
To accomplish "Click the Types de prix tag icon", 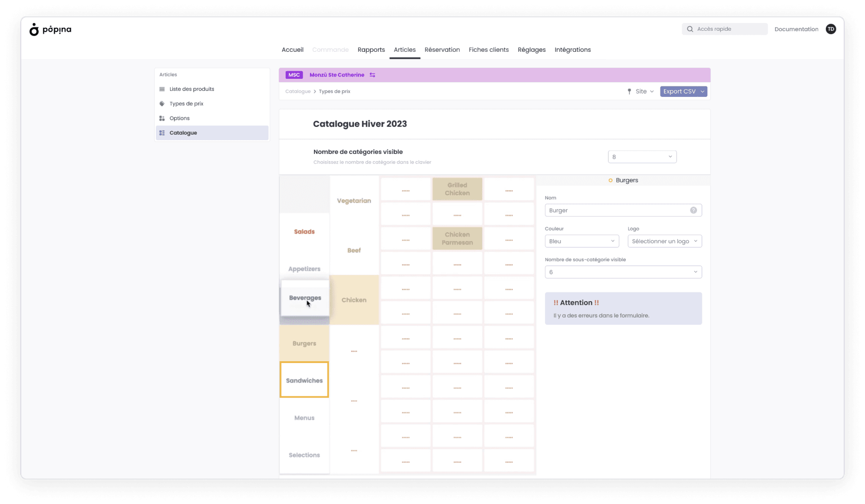I will [162, 104].
